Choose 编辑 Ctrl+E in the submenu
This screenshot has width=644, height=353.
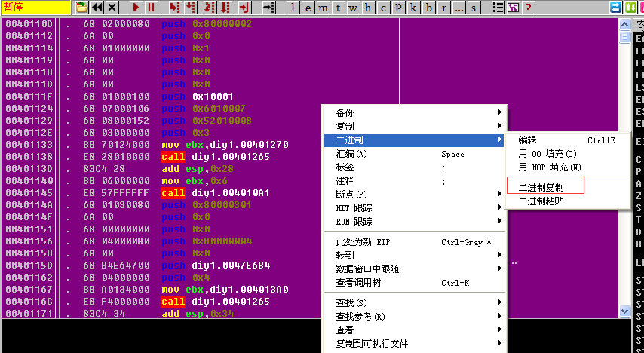[x=567, y=140]
